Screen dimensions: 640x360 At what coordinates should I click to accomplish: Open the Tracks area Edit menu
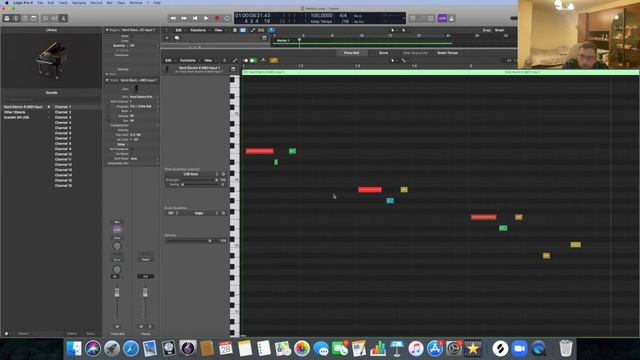pyautogui.click(x=179, y=30)
